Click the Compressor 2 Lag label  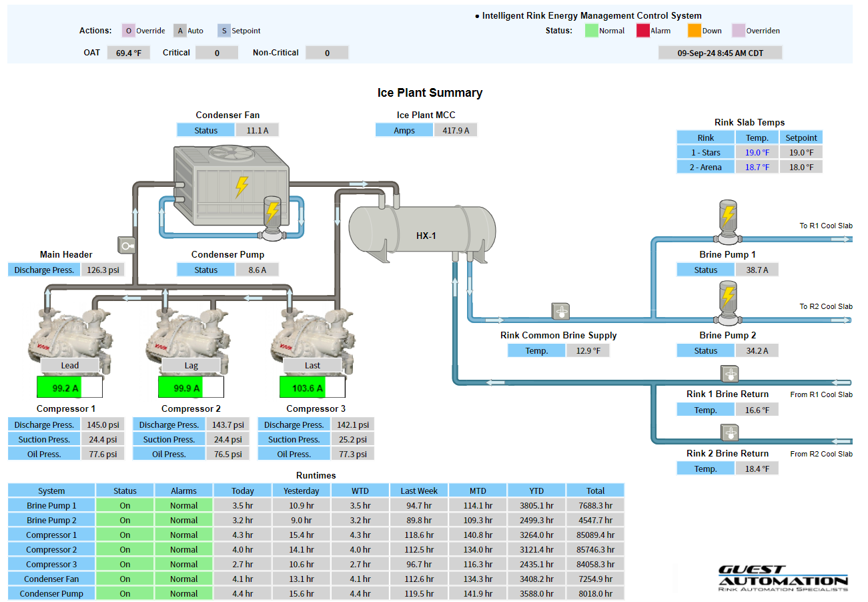191,365
